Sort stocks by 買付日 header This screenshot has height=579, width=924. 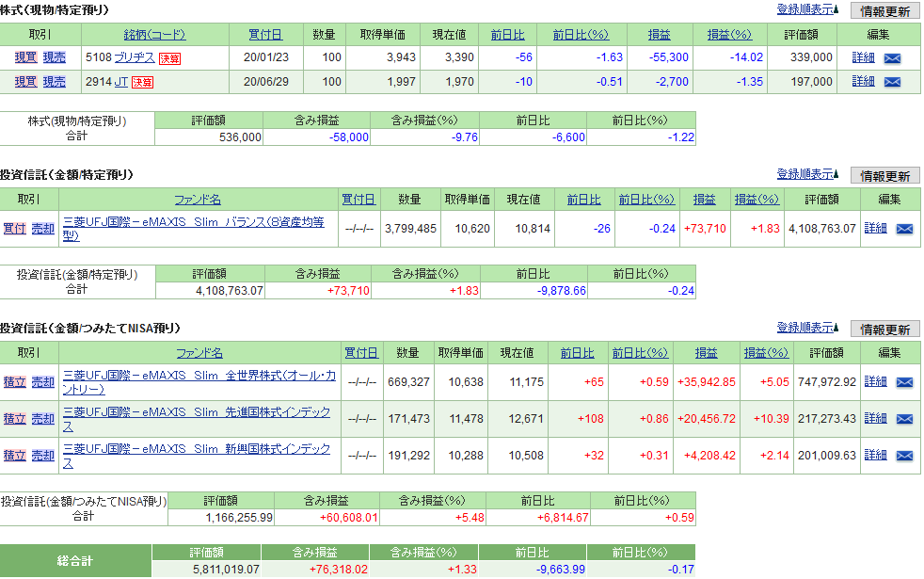(265, 35)
